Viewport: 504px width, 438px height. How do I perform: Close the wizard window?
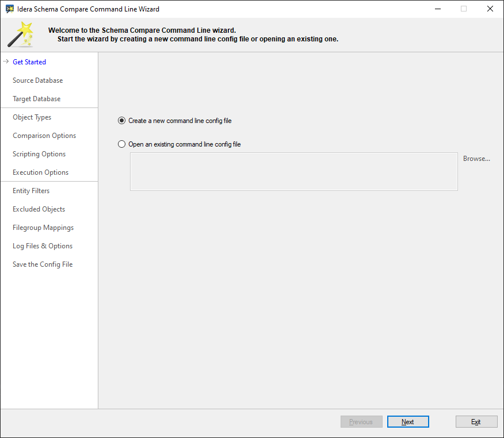490,9
